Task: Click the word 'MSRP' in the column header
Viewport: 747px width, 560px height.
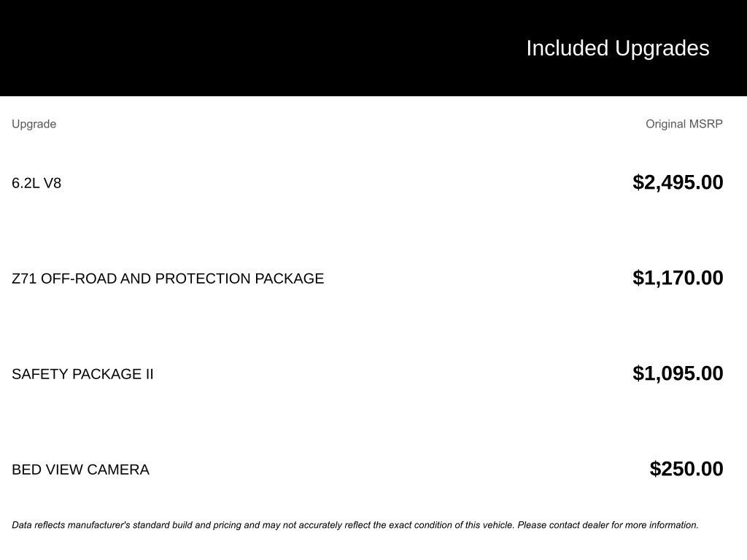Action: (705, 124)
